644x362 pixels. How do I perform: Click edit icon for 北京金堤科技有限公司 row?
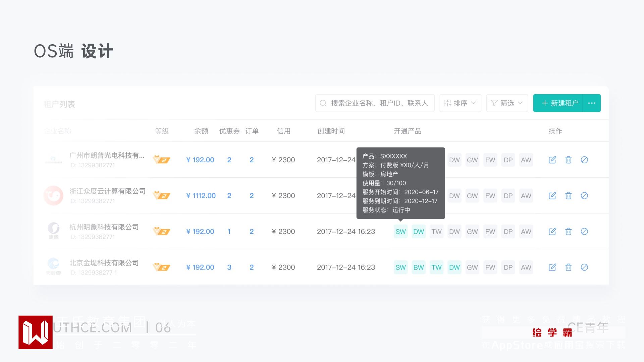pyautogui.click(x=552, y=267)
